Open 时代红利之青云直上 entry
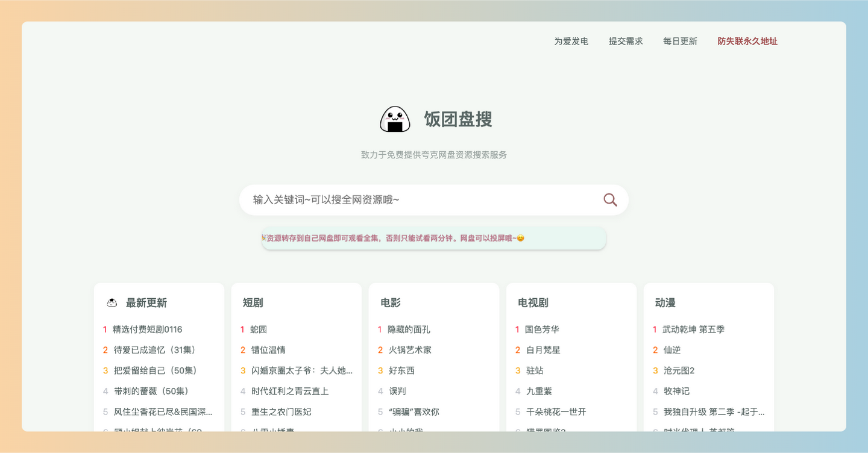Viewport: 868px width, 453px height. (x=290, y=391)
